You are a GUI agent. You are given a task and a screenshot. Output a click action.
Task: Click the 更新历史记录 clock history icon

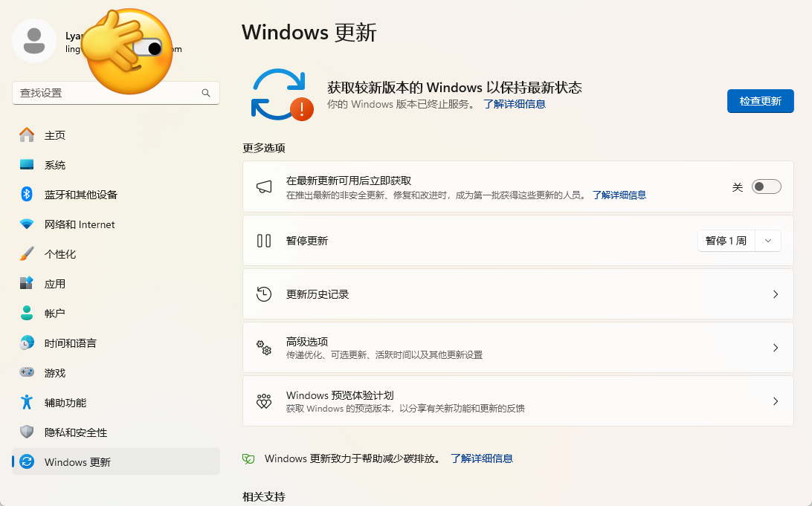click(264, 294)
